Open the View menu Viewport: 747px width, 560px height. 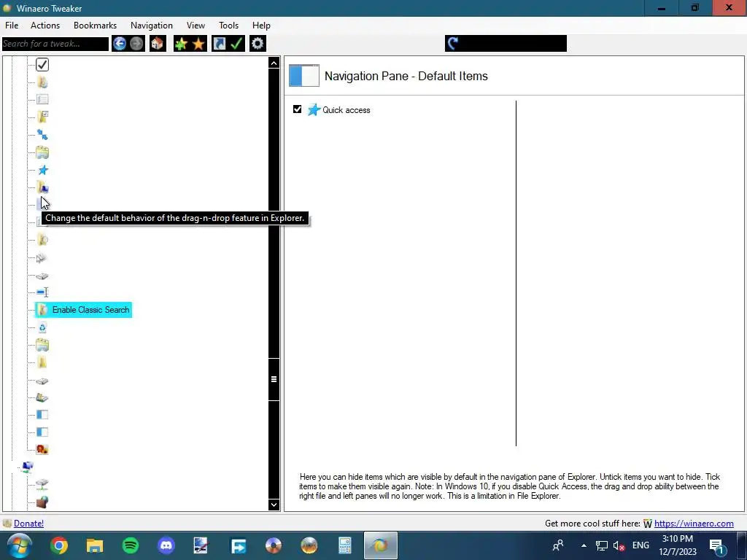(x=196, y=26)
